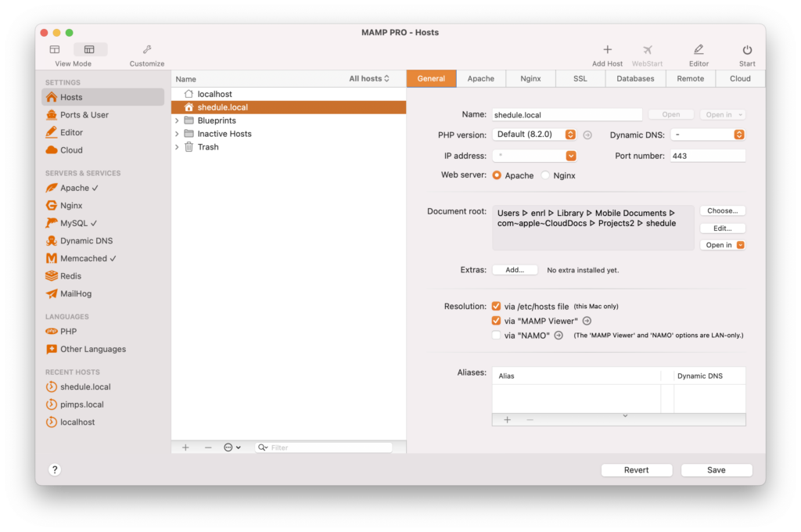Viewport: 801px width, 532px height.
Task: Open Other Languages settings
Action: click(102, 349)
